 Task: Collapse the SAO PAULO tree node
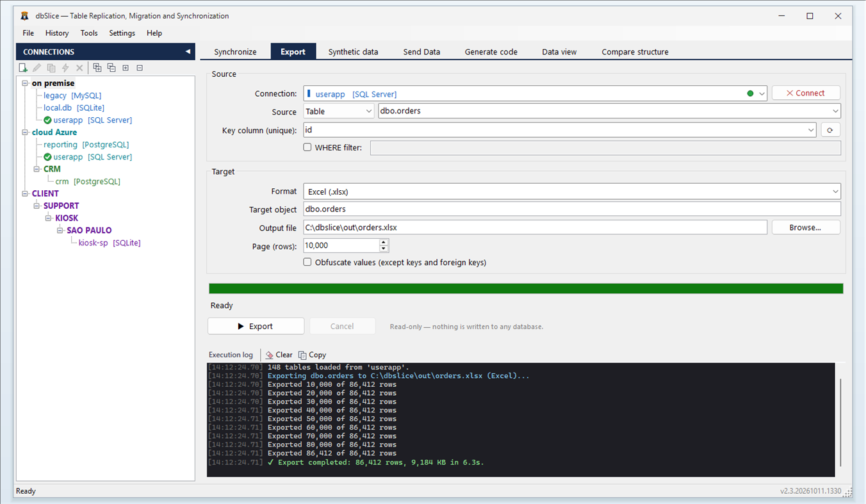[x=60, y=231]
